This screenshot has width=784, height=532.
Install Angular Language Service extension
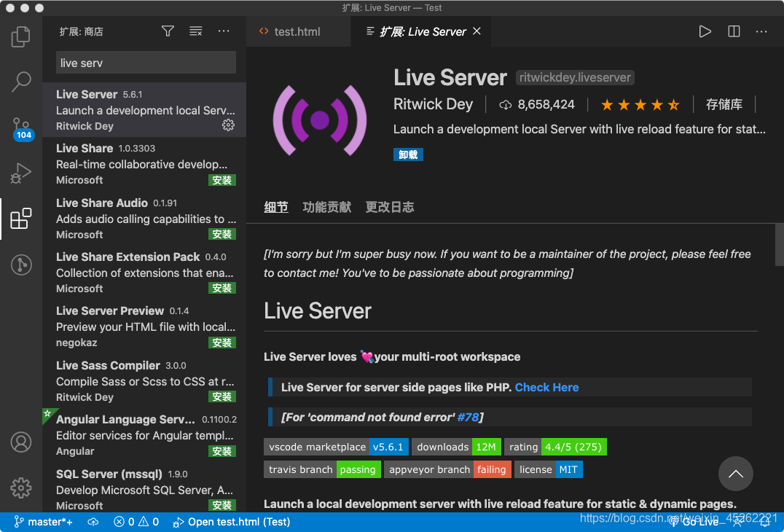pos(222,451)
